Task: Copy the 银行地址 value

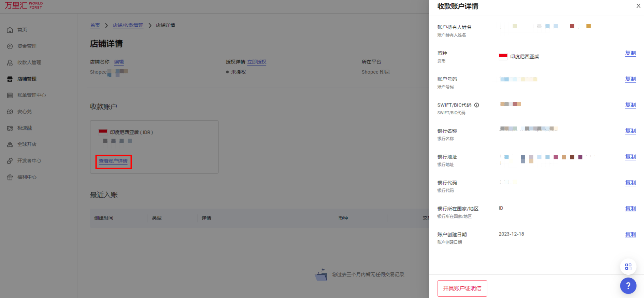Action: tap(630, 157)
